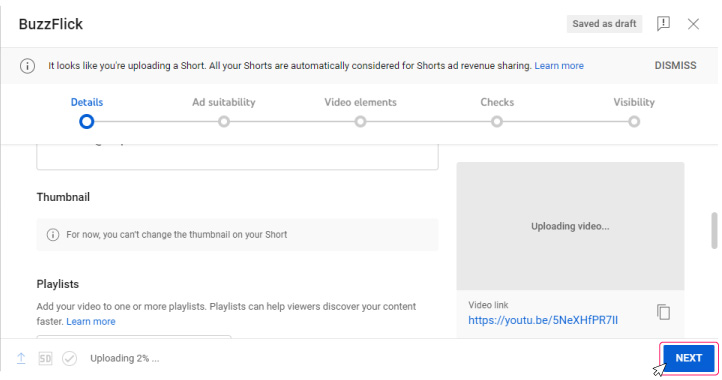Open the youtu.be video link
This screenshot has width=722, height=380.
[543, 320]
